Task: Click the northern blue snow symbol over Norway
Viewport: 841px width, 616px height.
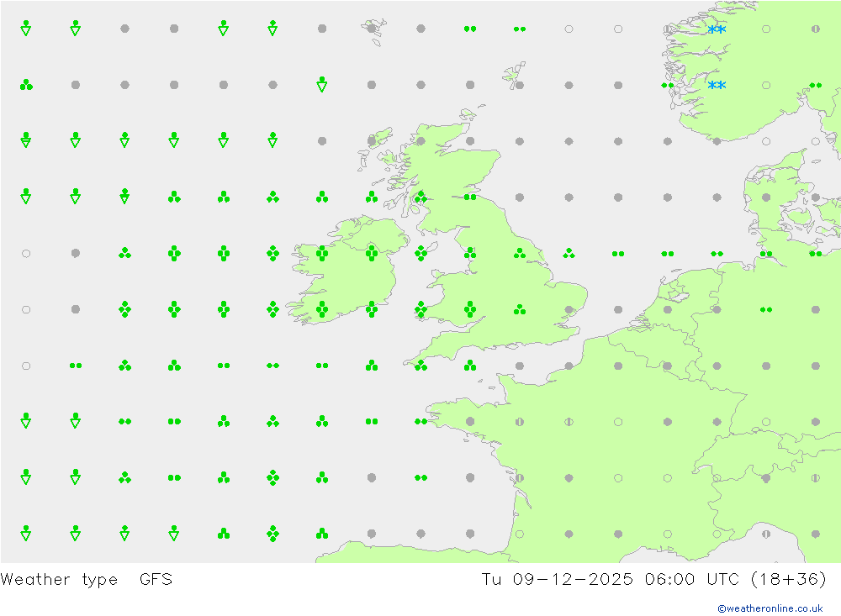Action: [x=717, y=29]
